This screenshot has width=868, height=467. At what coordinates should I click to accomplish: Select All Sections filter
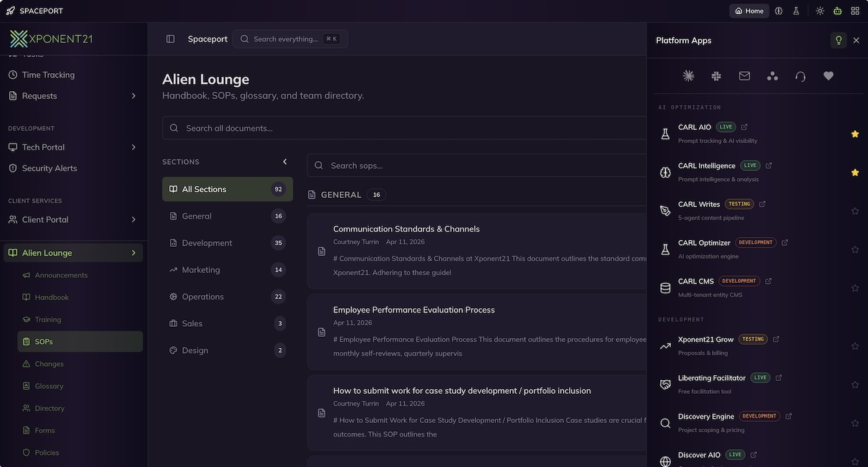pos(228,189)
